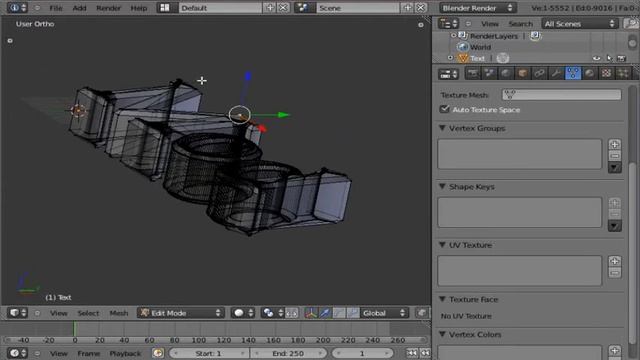Viewport: 640px width, 360px height.
Task: Open the File menu
Action: 56,8
